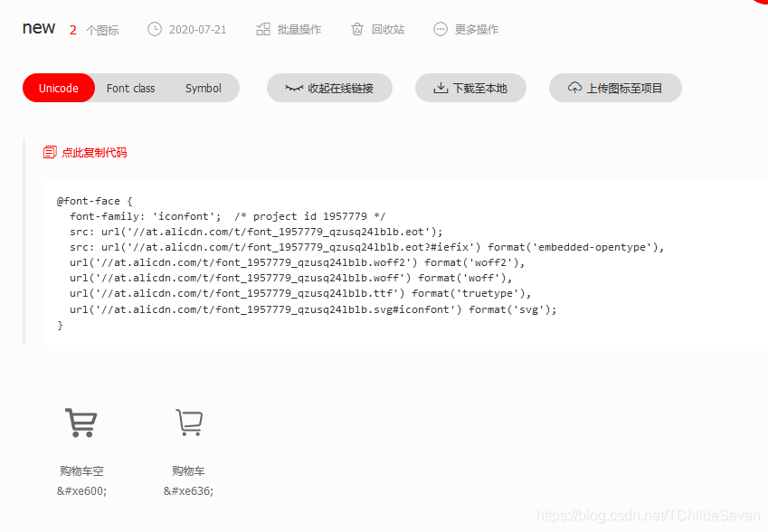This screenshot has height=532, width=768.
Task: Click the 购物车空 label
Action: pyautogui.click(x=81, y=471)
